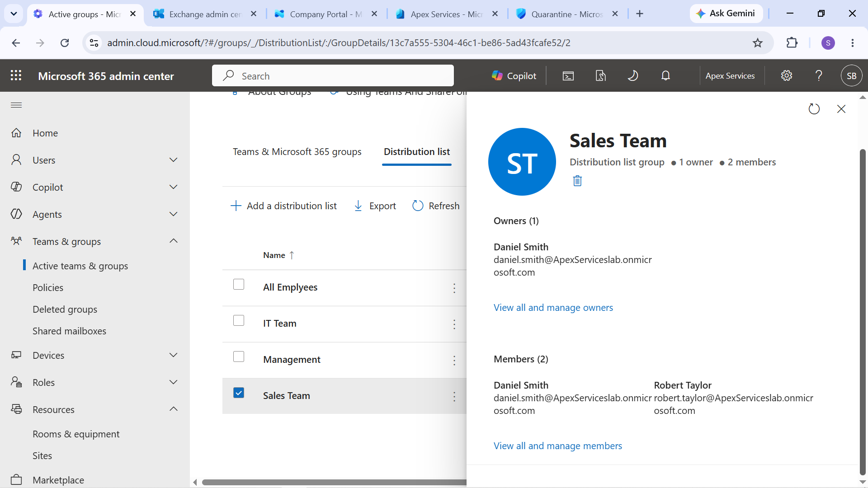
Task: Collapse the navigation hamburger menu
Action: [x=16, y=105]
